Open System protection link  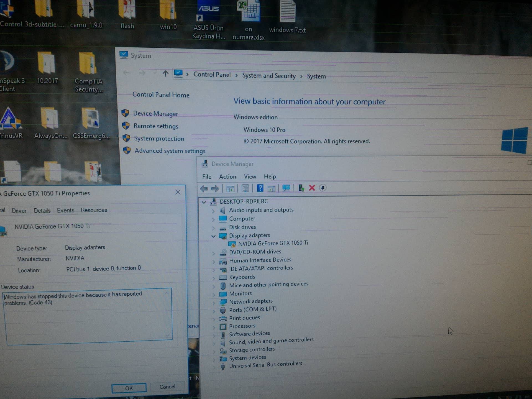pyautogui.click(x=159, y=139)
